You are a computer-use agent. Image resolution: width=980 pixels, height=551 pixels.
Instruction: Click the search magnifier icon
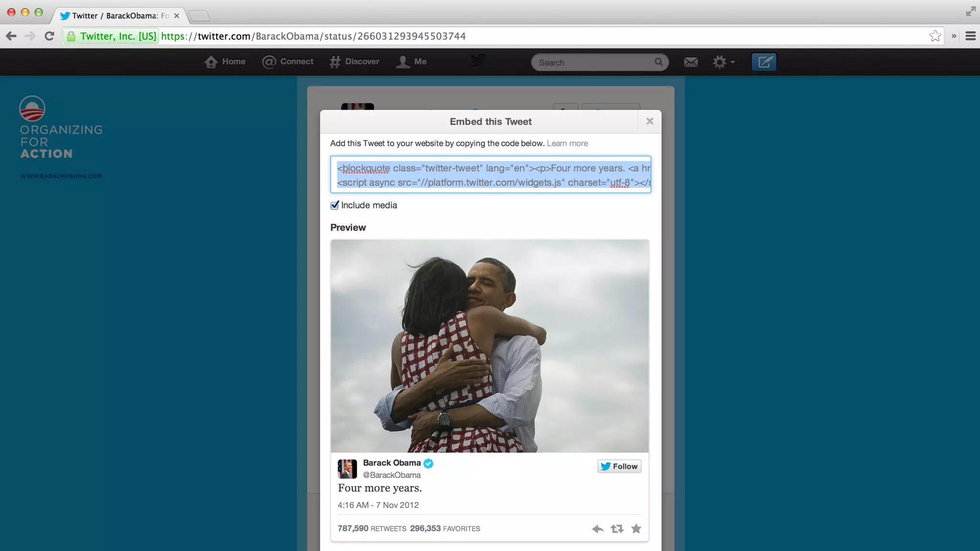pos(658,62)
